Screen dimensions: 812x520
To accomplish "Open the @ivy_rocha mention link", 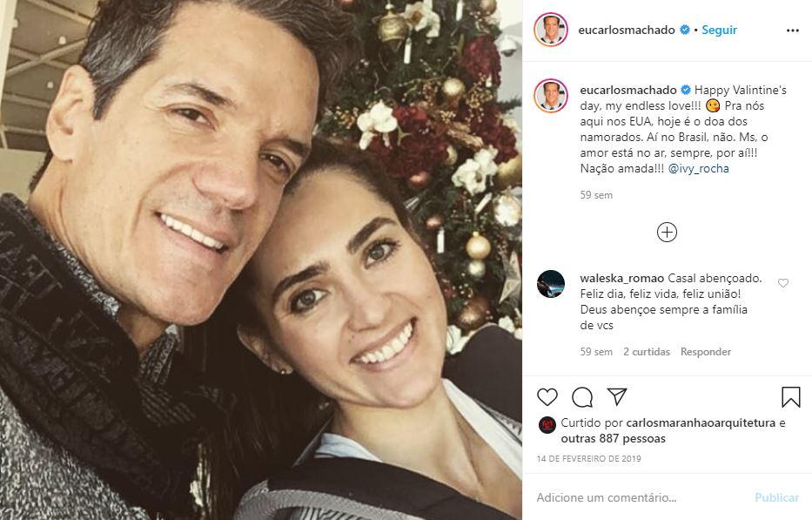I will point(700,169).
